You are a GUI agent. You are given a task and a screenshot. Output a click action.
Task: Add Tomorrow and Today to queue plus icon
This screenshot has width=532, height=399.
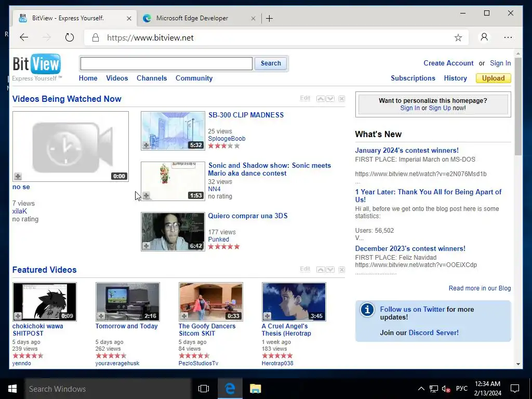click(101, 316)
